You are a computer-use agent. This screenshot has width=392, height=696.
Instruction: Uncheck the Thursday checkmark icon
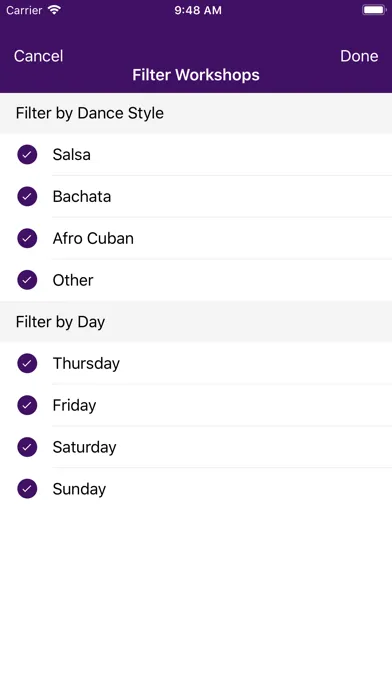(x=27, y=364)
